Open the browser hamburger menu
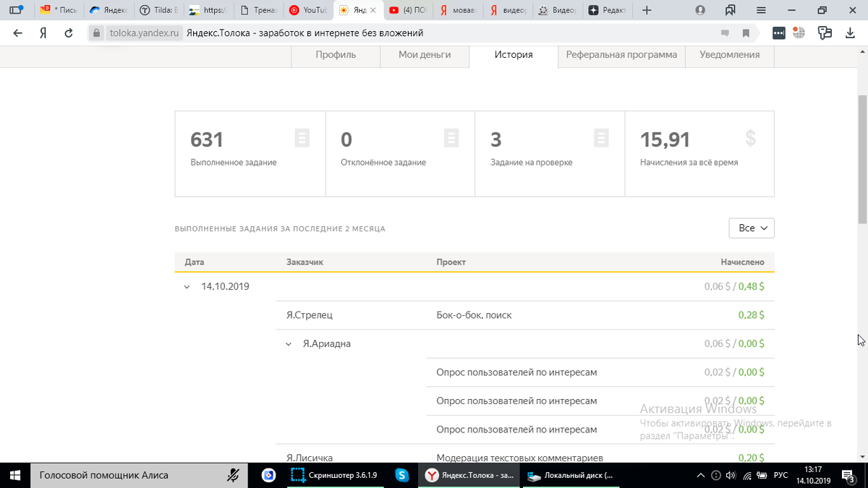Image resolution: width=868 pixels, height=488 pixels. pyautogui.click(x=761, y=10)
